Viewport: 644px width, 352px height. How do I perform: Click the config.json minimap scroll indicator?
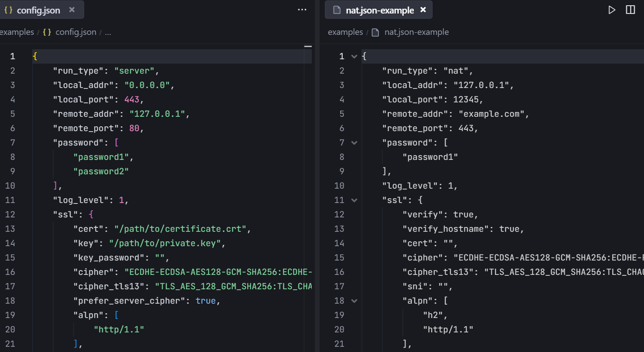coord(308,46)
